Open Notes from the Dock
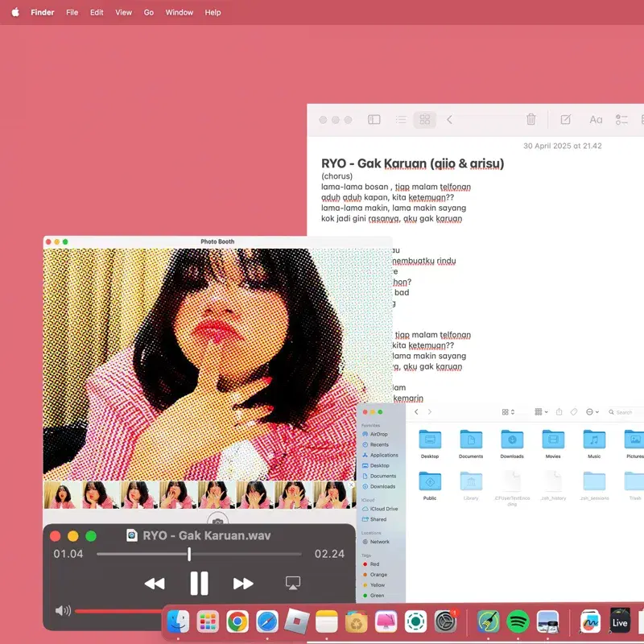Image resolution: width=644 pixels, height=644 pixels. (327, 621)
